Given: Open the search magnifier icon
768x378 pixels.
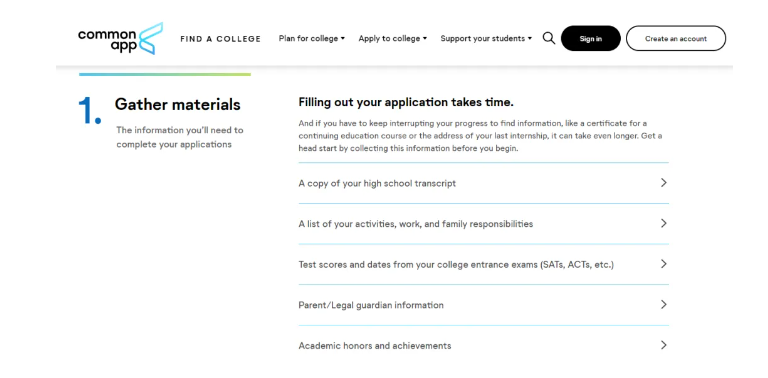Looking at the screenshot, I should [549, 38].
